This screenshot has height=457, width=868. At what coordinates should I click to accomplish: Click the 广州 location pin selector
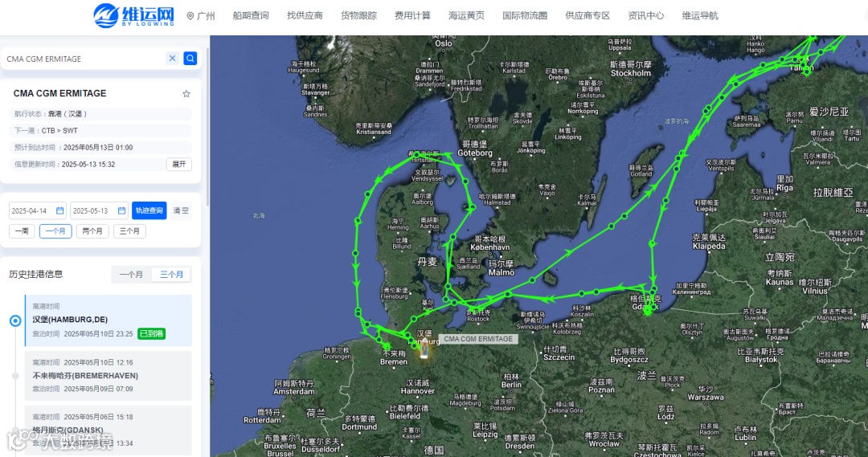(x=200, y=15)
